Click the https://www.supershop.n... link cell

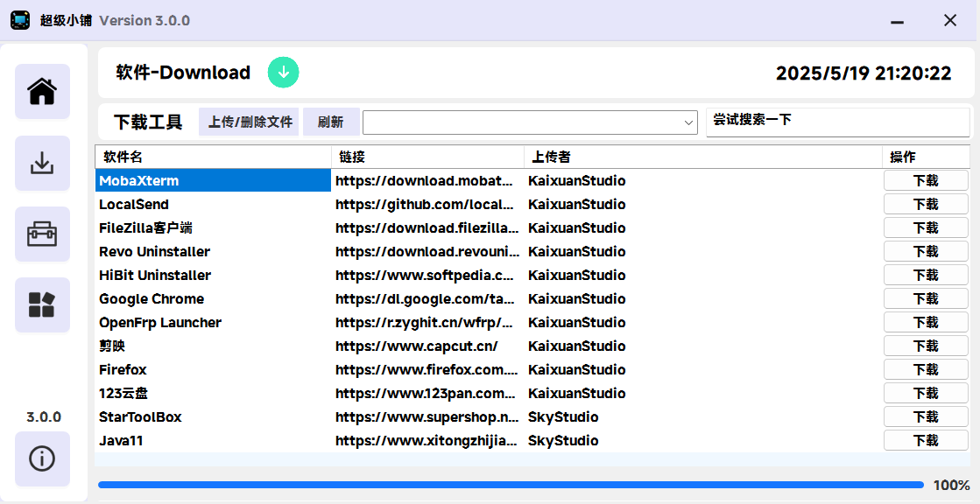(x=427, y=417)
